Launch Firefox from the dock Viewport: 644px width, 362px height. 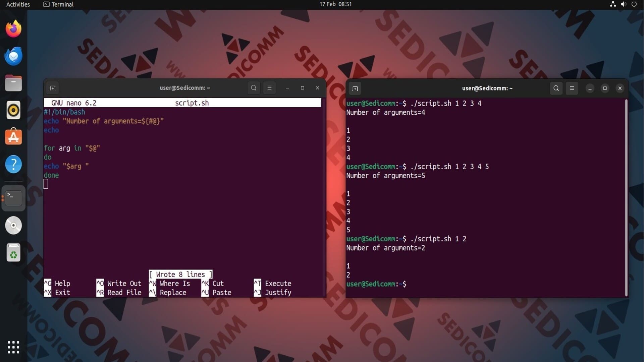point(13,29)
